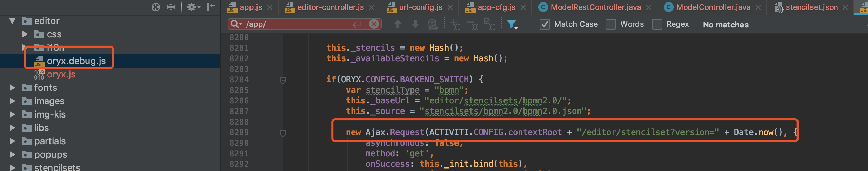Image resolution: width=868 pixels, height=171 pixels.
Task: Close the stencilset.json tab
Action: tap(845, 7)
